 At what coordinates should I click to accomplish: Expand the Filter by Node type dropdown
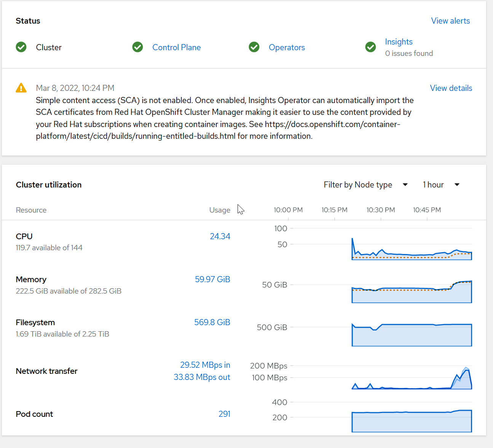(x=365, y=185)
